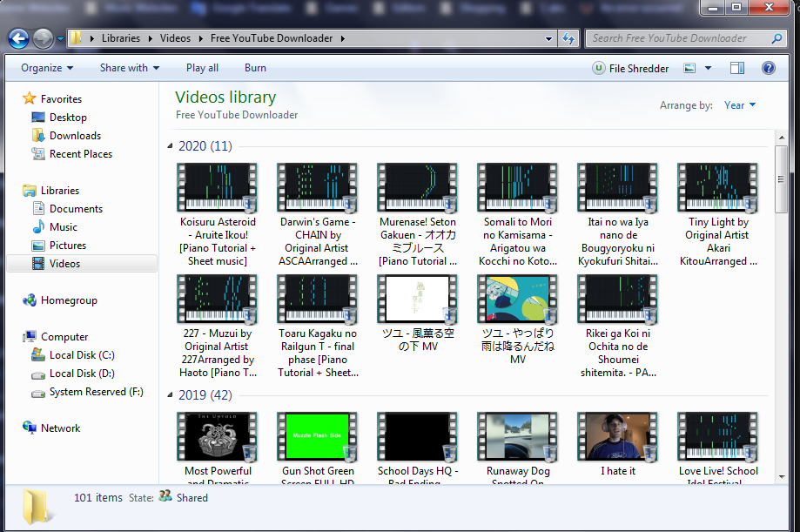800x532 pixels.
Task: Click the Search Free YouTube Downloader field
Action: pyautogui.click(x=675, y=38)
